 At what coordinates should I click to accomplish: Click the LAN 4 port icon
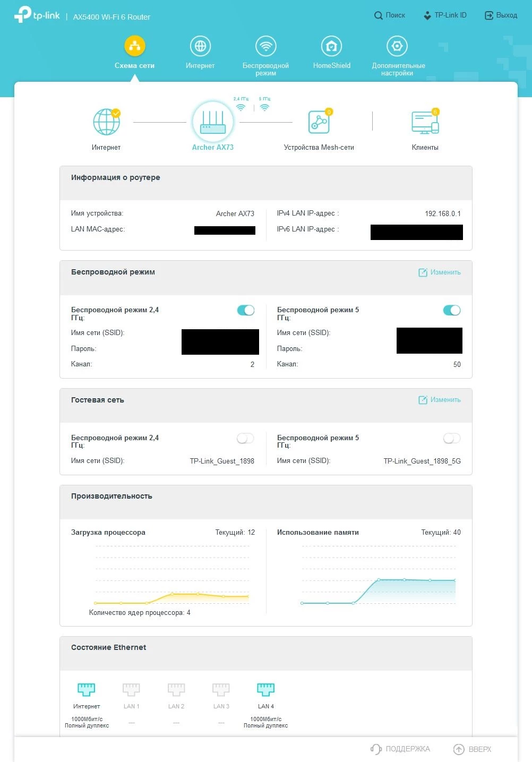[266, 689]
